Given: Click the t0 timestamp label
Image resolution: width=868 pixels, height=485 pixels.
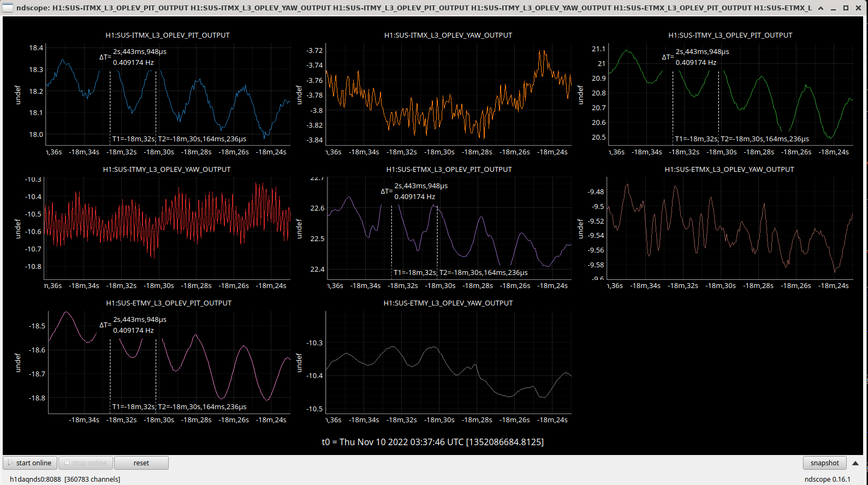Looking at the screenshot, I should [433, 442].
